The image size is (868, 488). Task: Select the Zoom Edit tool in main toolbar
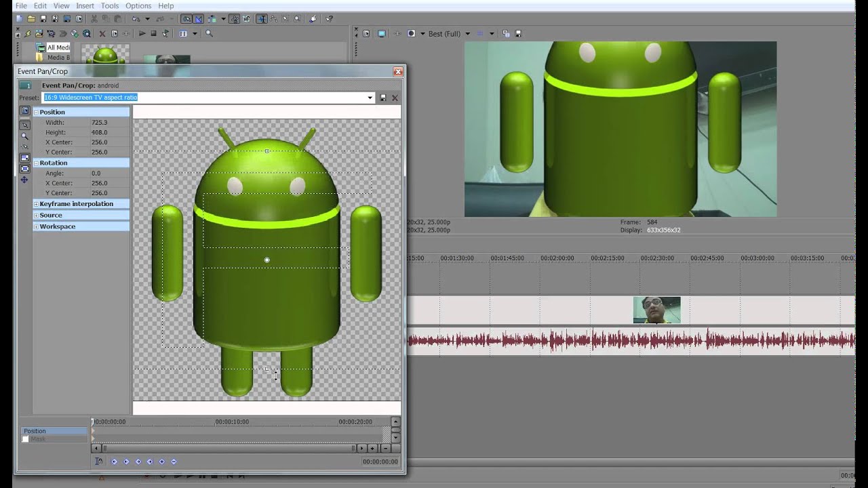click(297, 19)
